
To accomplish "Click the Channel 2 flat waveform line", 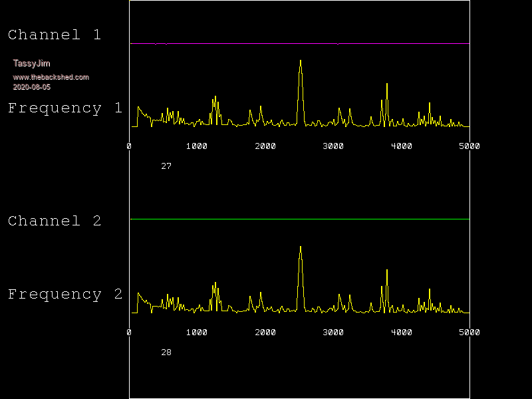I will tap(299, 219).
